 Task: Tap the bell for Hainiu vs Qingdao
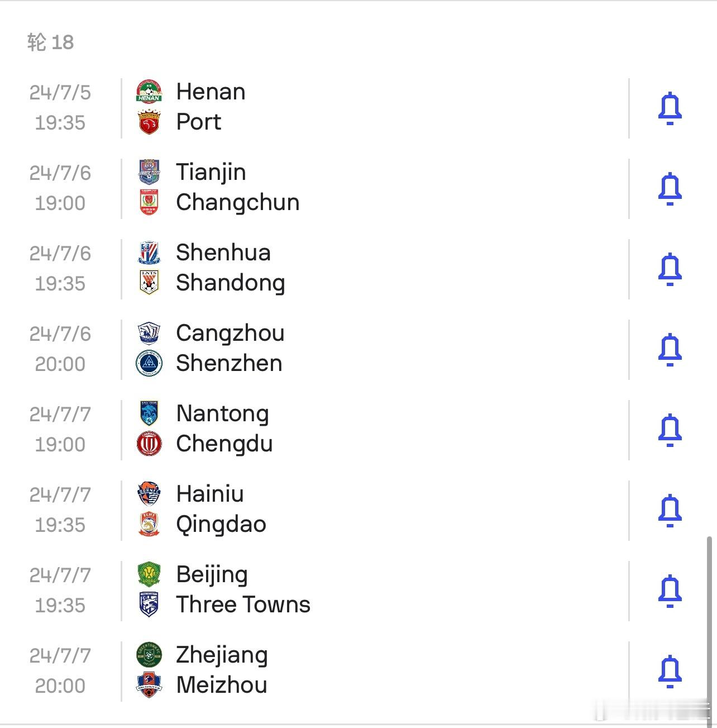[x=670, y=511]
